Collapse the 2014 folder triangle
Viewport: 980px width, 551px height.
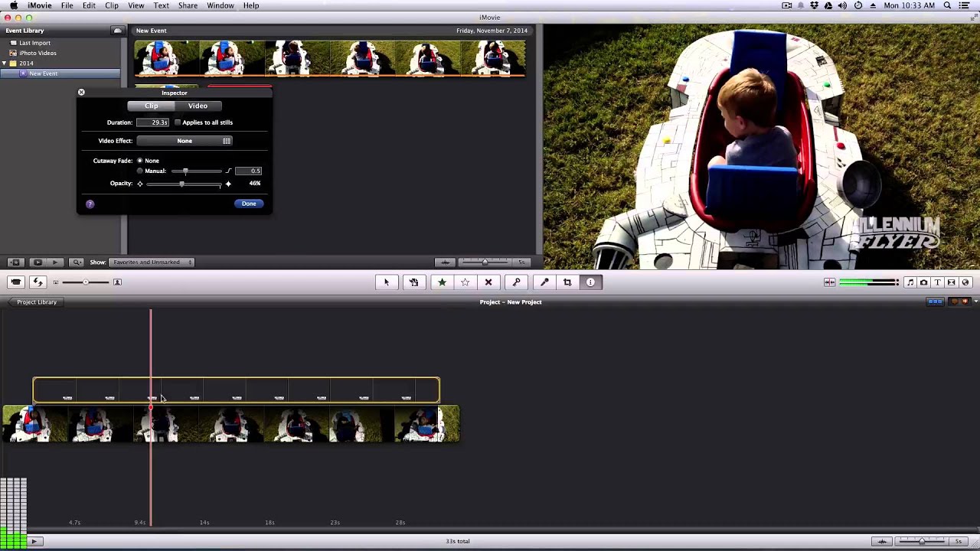5,64
